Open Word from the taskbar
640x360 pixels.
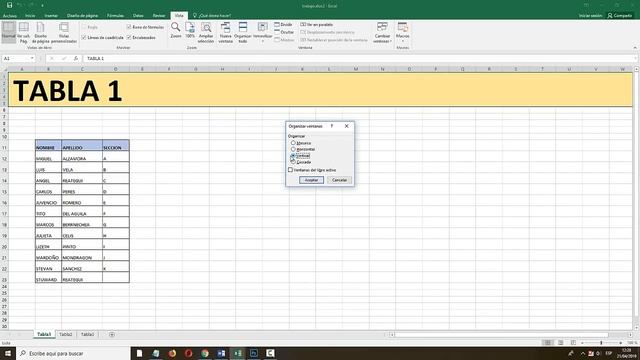click(x=221, y=353)
